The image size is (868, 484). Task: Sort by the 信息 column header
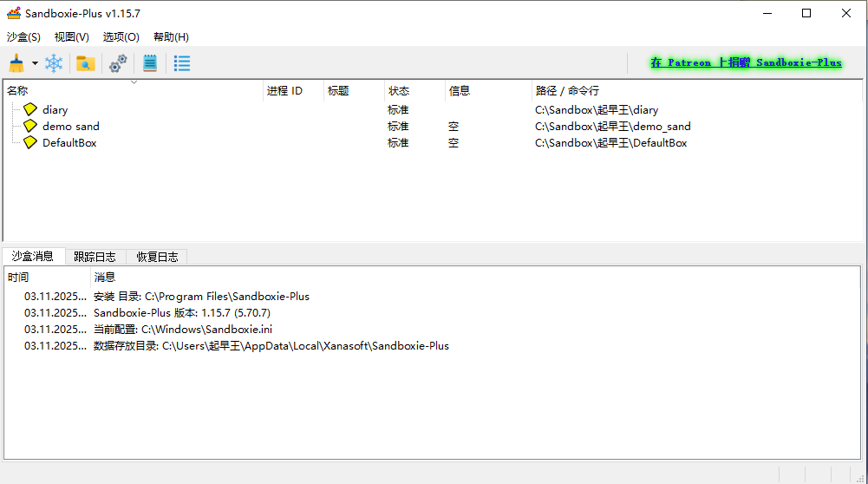pos(488,91)
